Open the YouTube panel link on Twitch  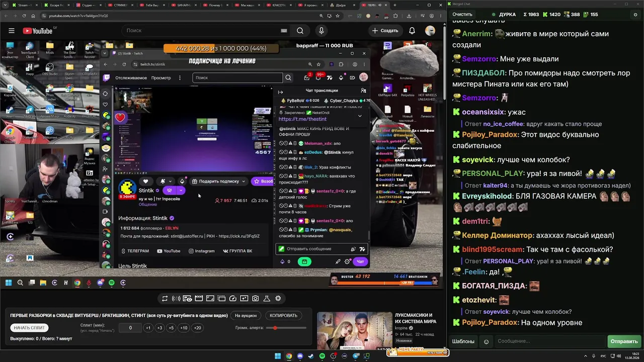[169, 251]
